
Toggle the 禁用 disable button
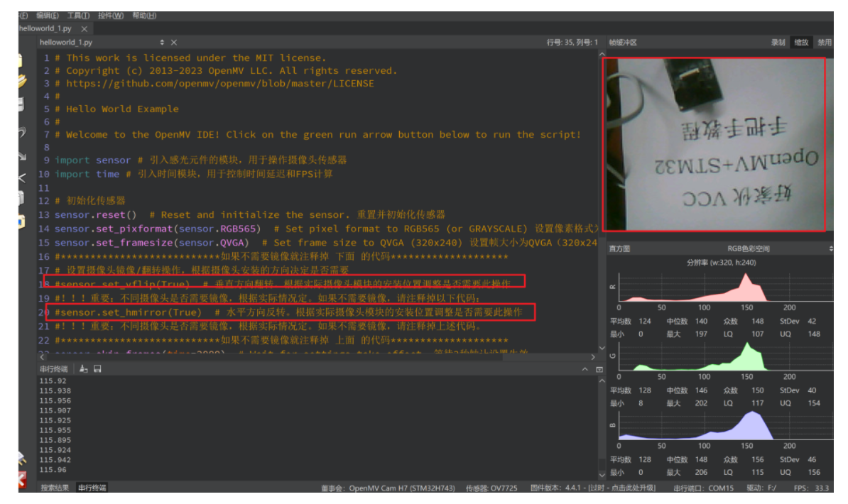pyautogui.click(x=824, y=42)
